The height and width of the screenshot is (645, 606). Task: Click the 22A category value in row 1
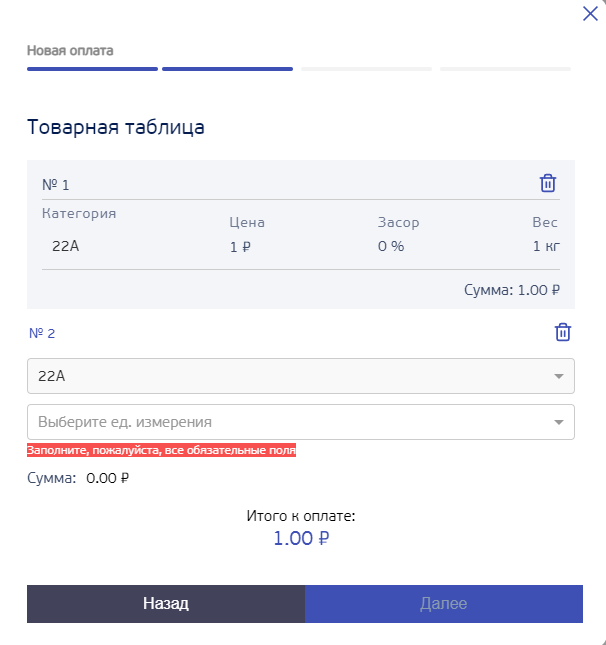pyautogui.click(x=65, y=246)
